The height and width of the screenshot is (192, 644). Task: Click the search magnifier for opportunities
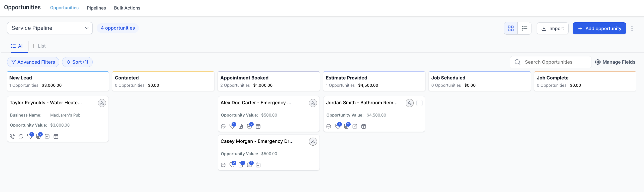[517, 62]
